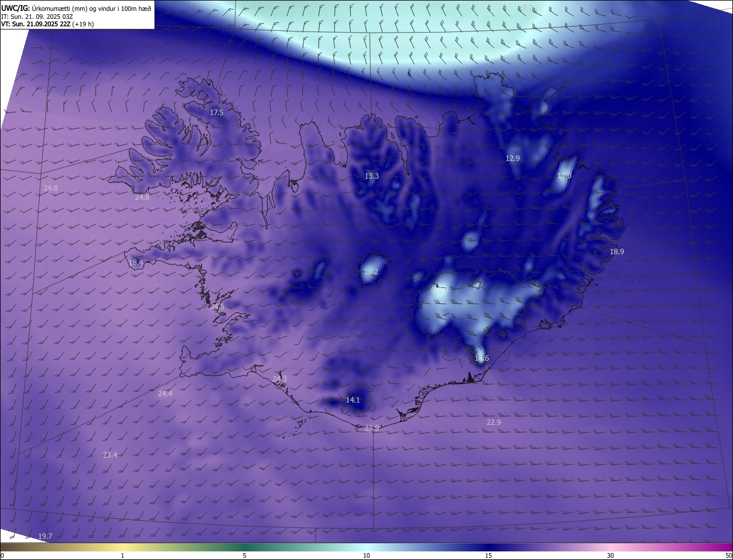Click the 23.4 value in the southwest ocean
733x560 pixels.
point(110,455)
